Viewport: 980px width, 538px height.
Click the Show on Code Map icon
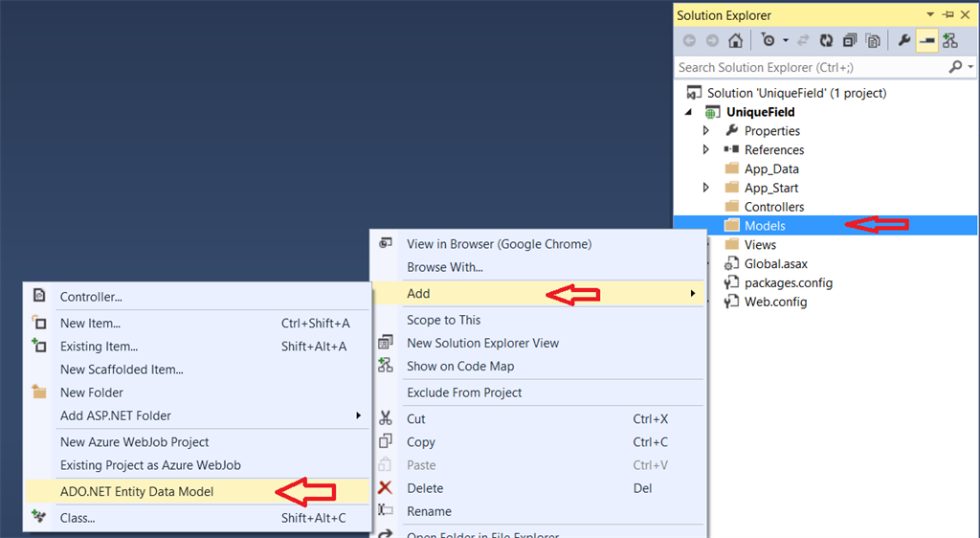point(386,366)
